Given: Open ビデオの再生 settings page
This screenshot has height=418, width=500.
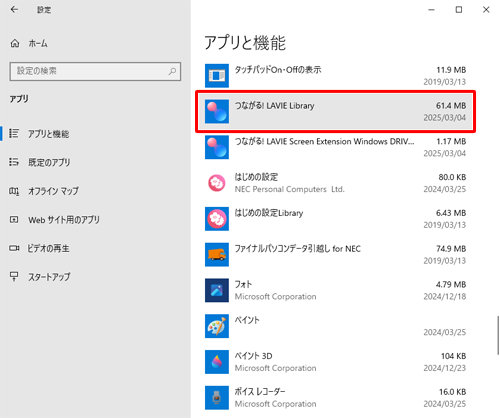Looking at the screenshot, I should (49, 248).
